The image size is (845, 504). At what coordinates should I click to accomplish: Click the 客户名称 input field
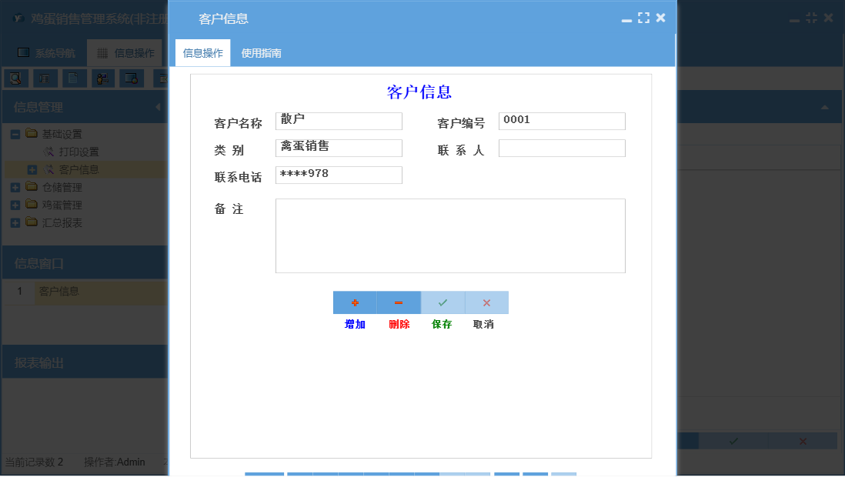tap(339, 120)
